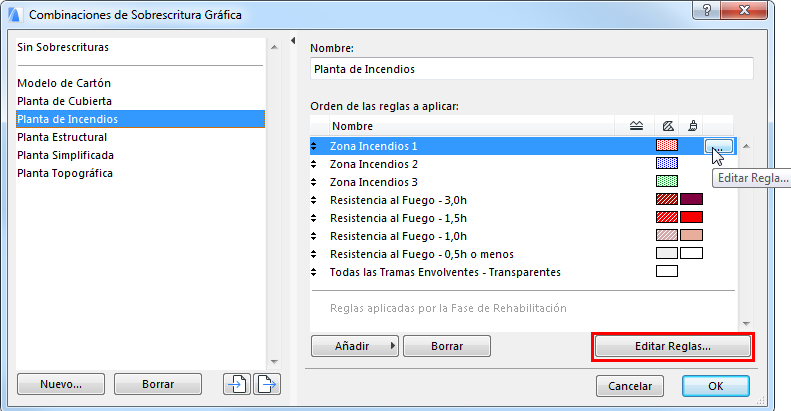The width and height of the screenshot is (791, 411).
Task: Select Planta Estructural combination
Action: pyautogui.click(x=62, y=137)
